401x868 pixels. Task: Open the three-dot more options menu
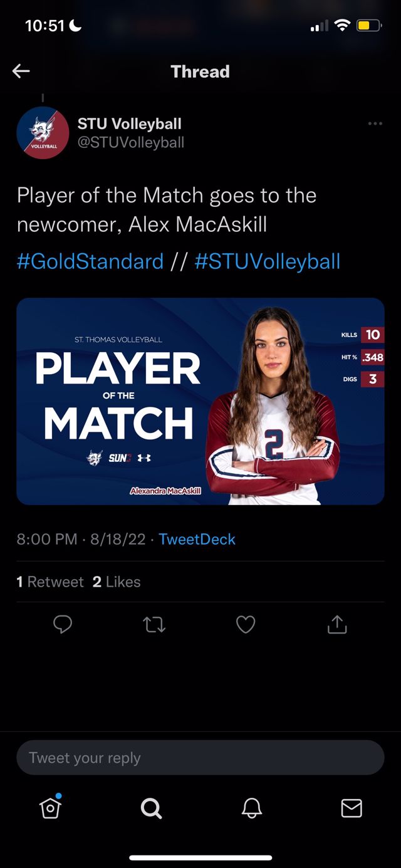point(375,123)
